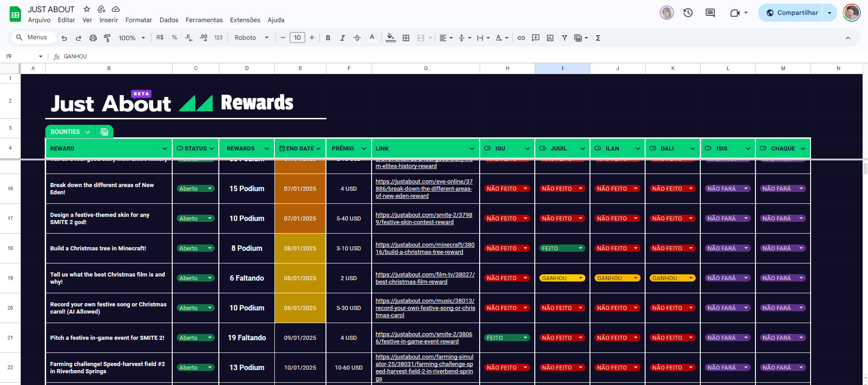The image size is (868, 385).
Task: Click the undo icon in toolbar
Action: point(64,38)
